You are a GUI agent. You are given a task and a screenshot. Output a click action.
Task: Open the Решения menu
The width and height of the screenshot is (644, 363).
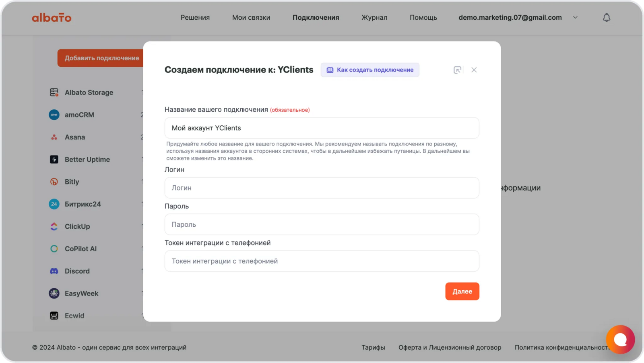coord(195,18)
